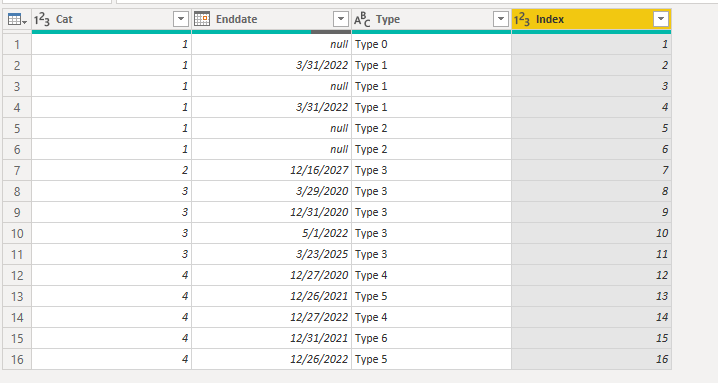Click the '3/31/2022' cell in row 2

(272, 66)
